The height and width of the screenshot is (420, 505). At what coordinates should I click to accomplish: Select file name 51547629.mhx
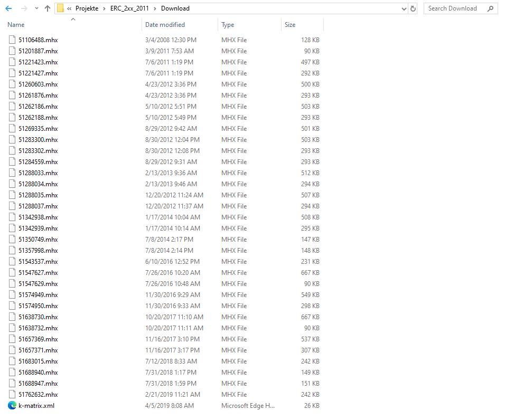[38, 284]
